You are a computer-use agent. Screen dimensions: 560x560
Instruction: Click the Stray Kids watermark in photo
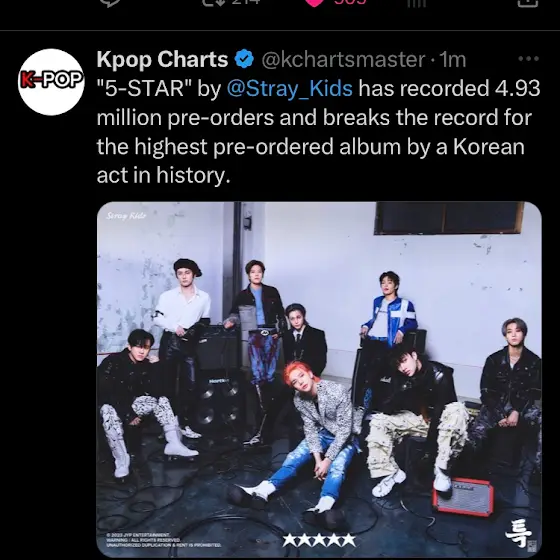click(x=126, y=216)
